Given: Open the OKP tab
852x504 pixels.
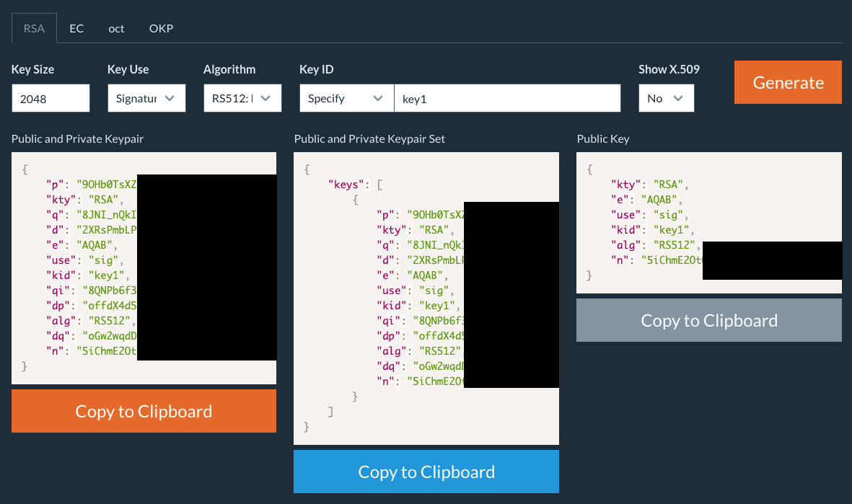Looking at the screenshot, I should [x=161, y=28].
